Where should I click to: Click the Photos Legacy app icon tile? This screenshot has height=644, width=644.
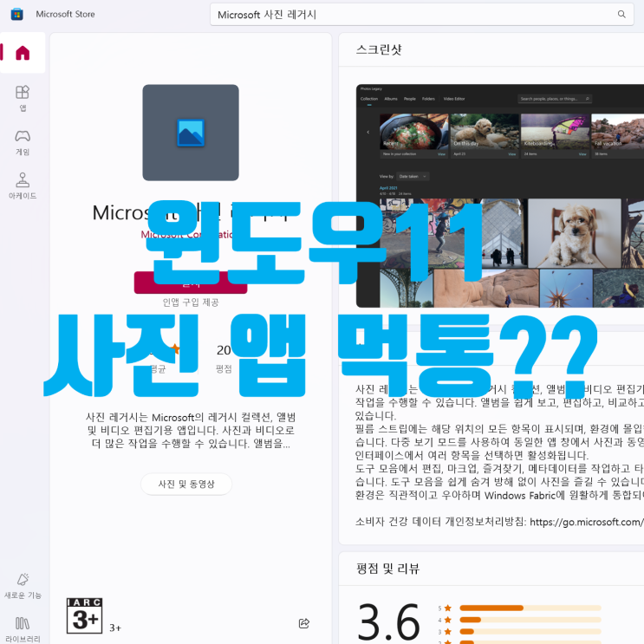pos(191,133)
